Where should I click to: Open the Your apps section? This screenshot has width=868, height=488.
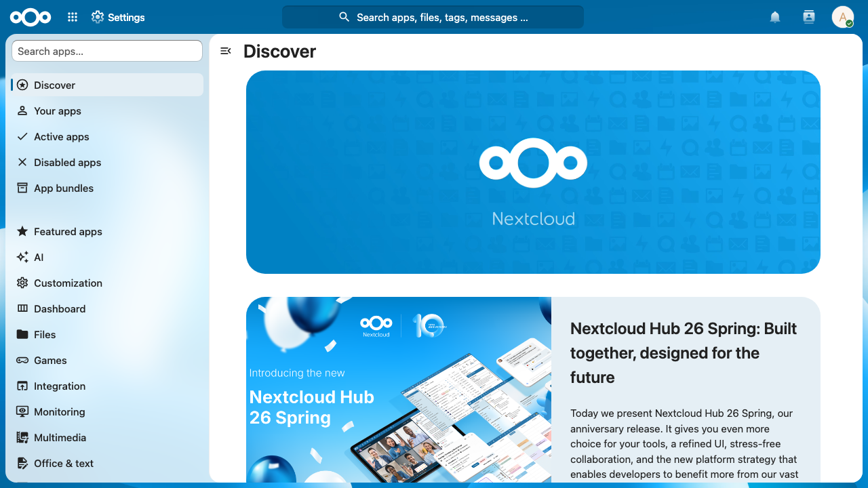click(x=107, y=110)
